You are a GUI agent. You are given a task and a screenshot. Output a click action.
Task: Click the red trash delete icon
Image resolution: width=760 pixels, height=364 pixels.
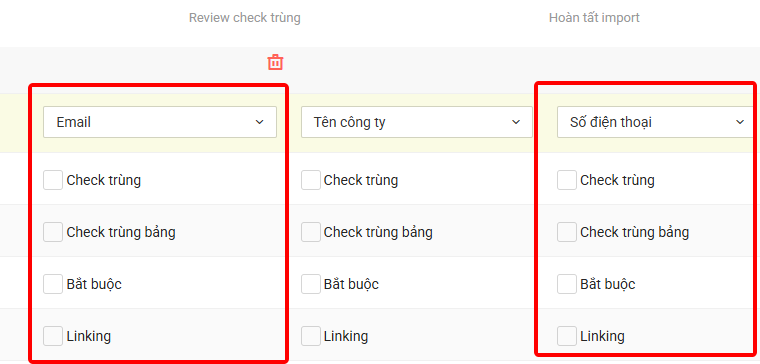pos(275,63)
